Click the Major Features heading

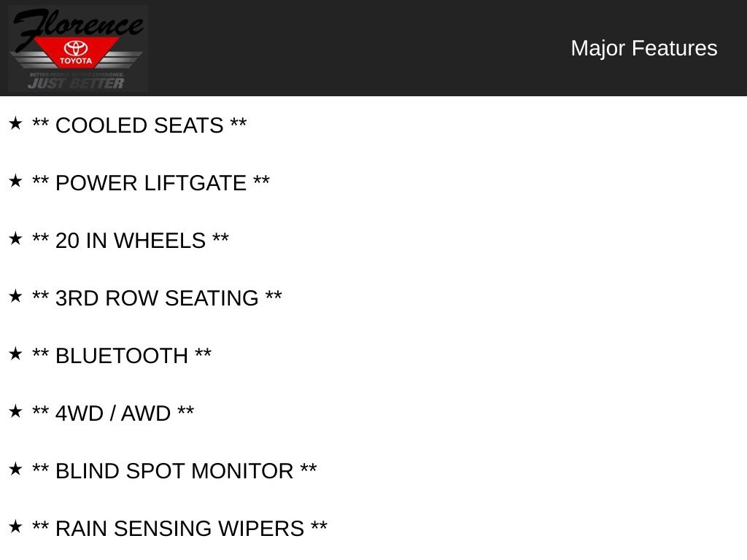point(643,48)
